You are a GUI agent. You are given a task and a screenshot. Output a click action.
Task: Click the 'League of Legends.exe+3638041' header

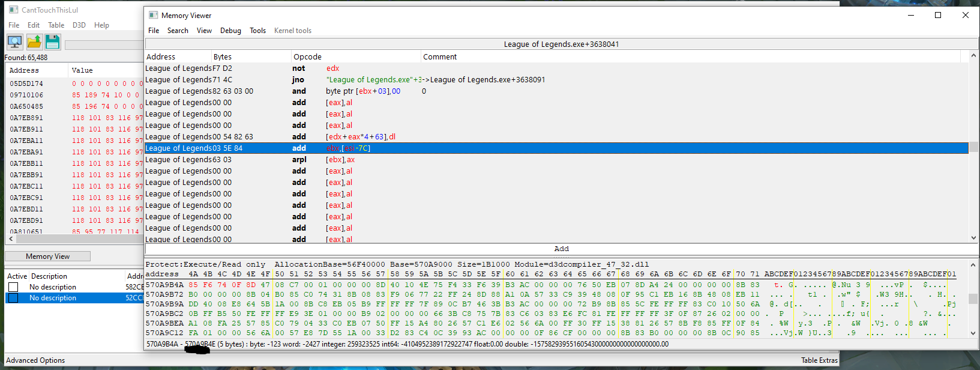point(561,44)
